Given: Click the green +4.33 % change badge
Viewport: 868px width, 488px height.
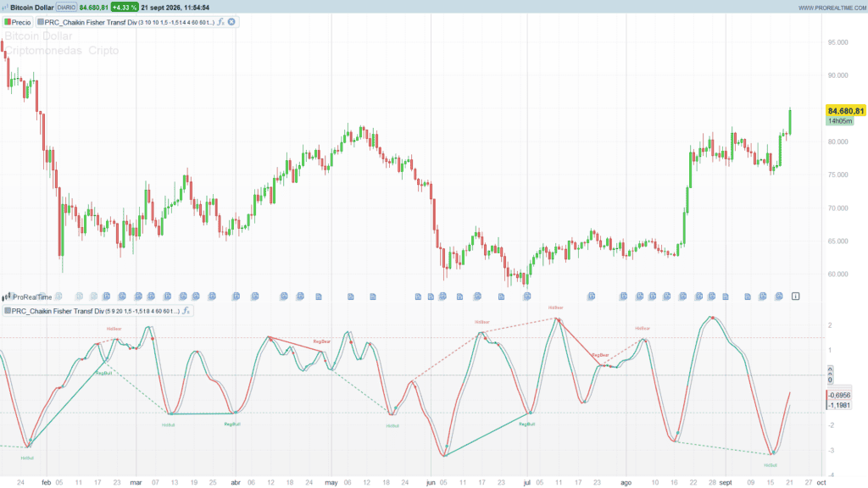Looking at the screenshot, I should (x=124, y=8).
